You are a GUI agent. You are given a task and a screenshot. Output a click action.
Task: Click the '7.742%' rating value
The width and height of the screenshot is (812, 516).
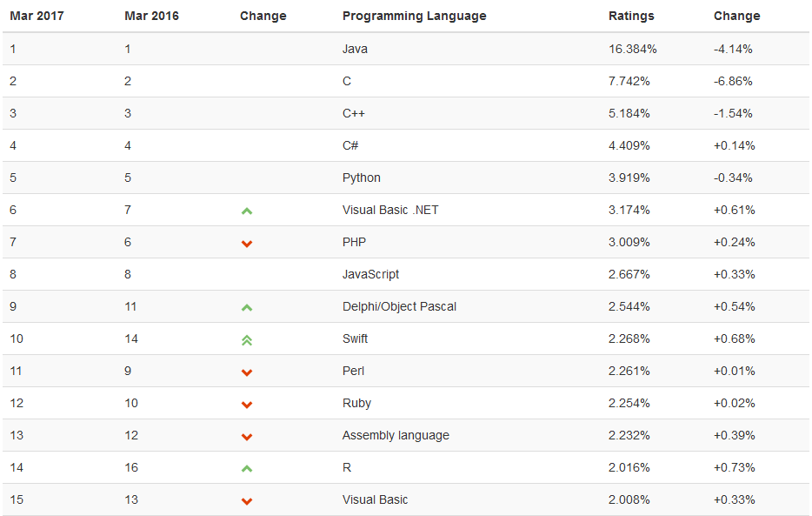pos(629,81)
